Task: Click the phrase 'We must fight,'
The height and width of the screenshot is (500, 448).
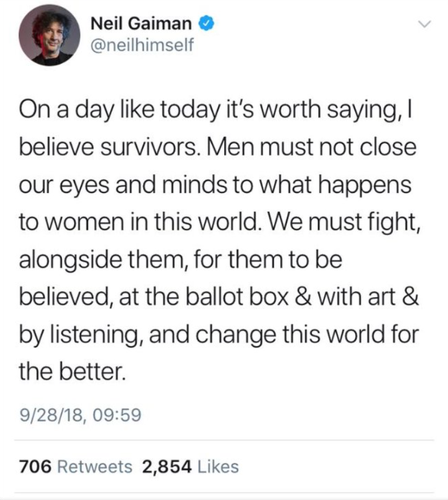Action: [x=345, y=222]
